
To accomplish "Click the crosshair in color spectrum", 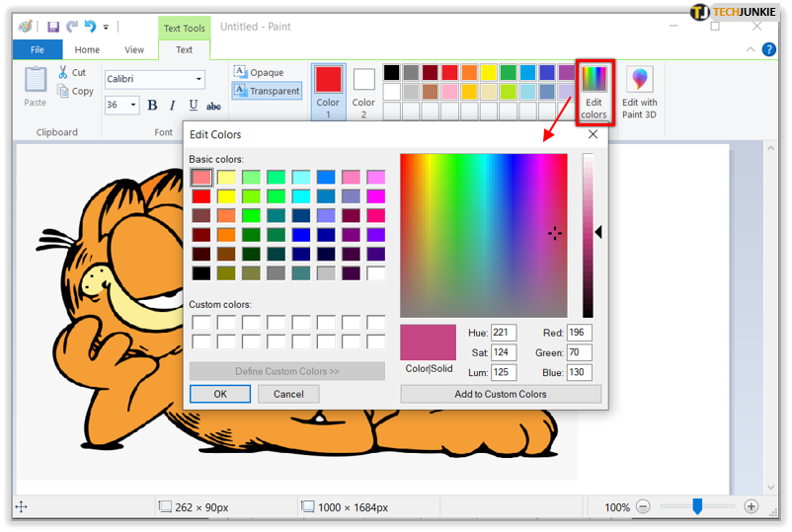I will (x=555, y=233).
